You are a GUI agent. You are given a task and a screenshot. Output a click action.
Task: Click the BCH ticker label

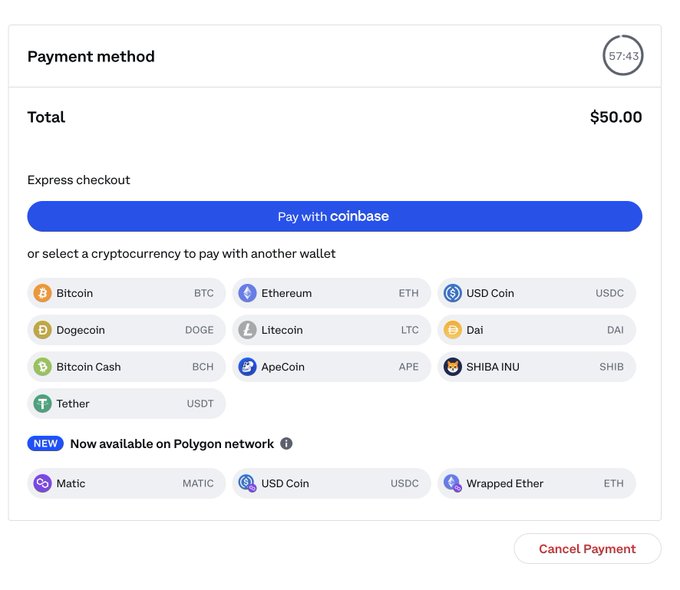click(x=203, y=367)
